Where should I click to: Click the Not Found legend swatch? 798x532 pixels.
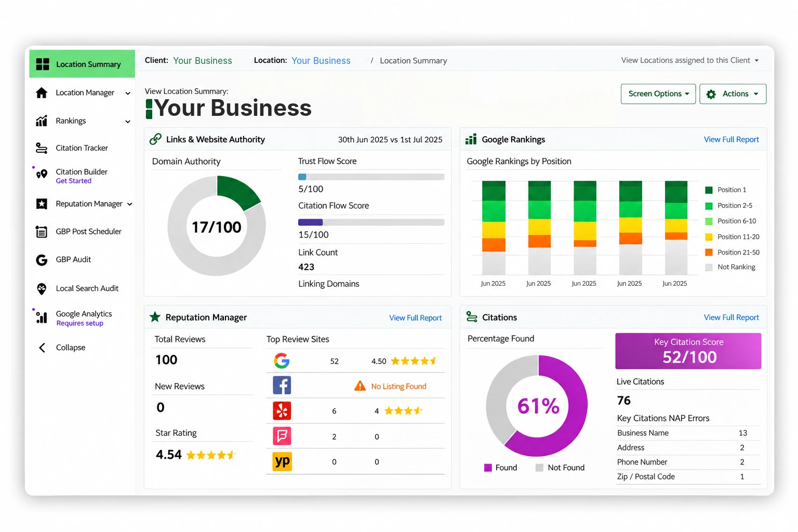[539, 468]
